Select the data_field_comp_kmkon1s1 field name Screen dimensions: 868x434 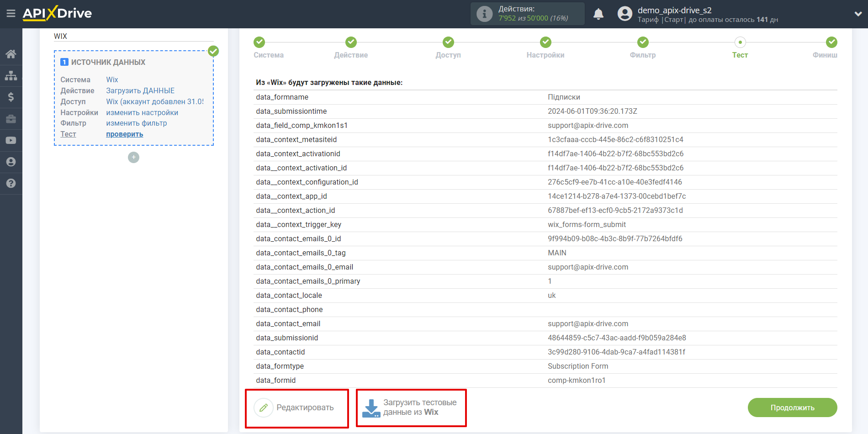coord(302,125)
